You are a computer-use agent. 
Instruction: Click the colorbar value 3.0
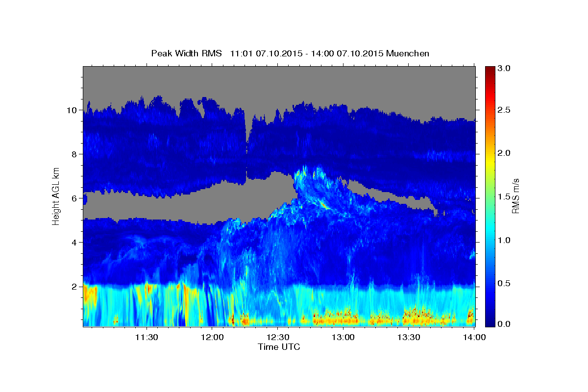point(505,69)
